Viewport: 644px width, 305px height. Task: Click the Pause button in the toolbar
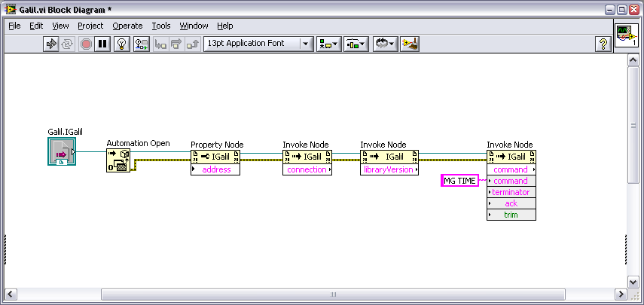tap(102, 44)
